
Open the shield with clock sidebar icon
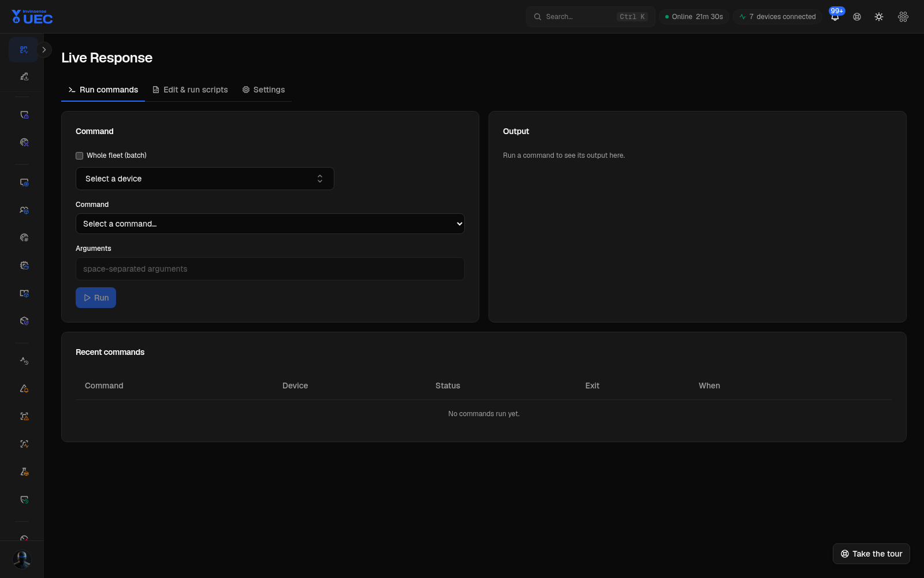pyautogui.click(x=24, y=499)
